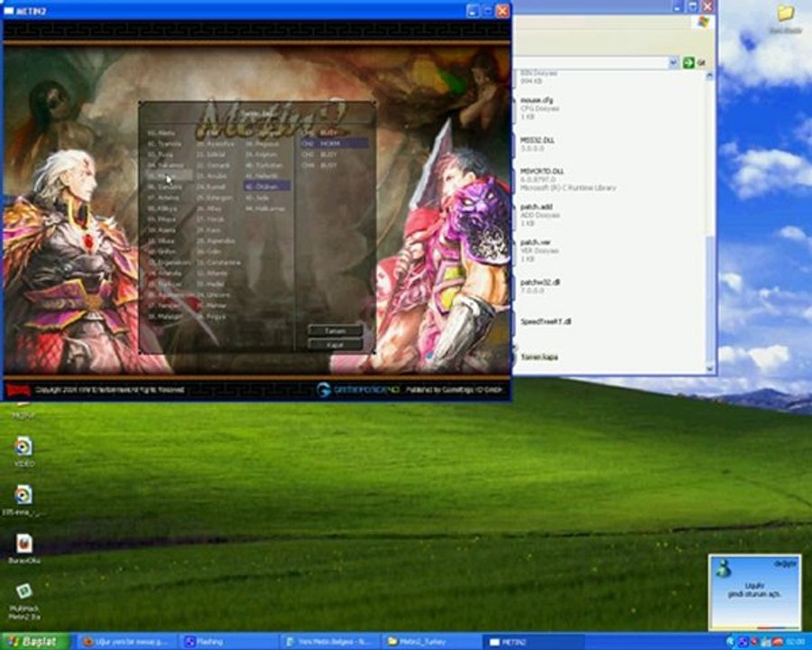The width and height of the screenshot is (812, 650).
Task: Click the Kapat button in server dialog
Action: pos(335,345)
